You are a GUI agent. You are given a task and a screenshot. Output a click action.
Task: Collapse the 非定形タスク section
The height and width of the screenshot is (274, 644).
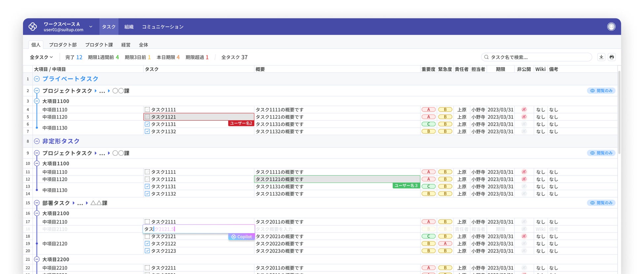tap(37, 141)
